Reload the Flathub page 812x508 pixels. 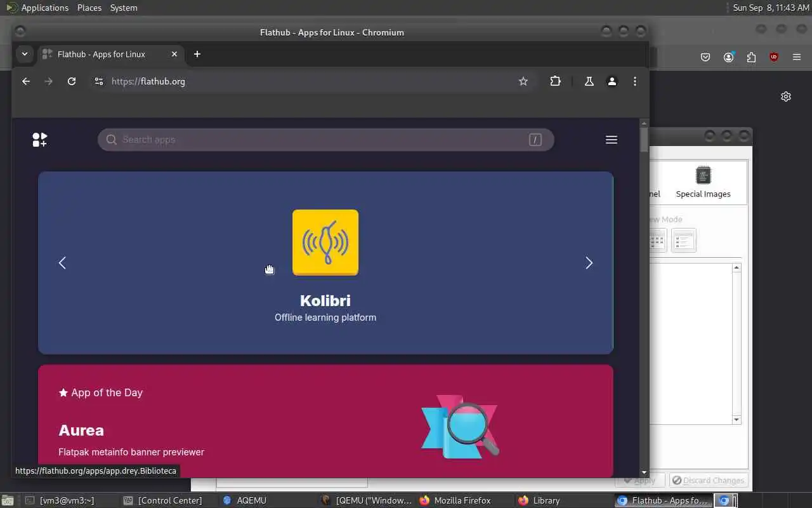72,81
